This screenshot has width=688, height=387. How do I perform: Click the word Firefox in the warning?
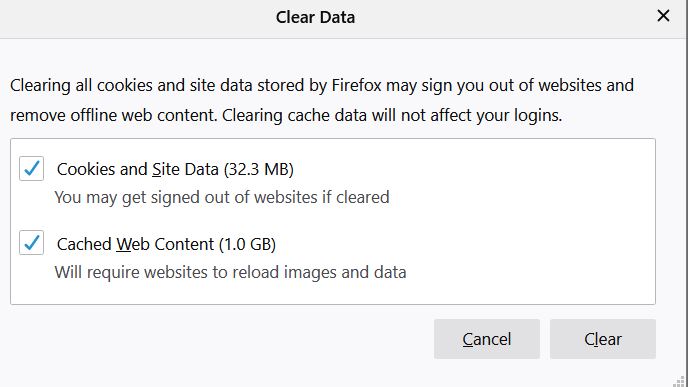pyautogui.click(x=356, y=85)
